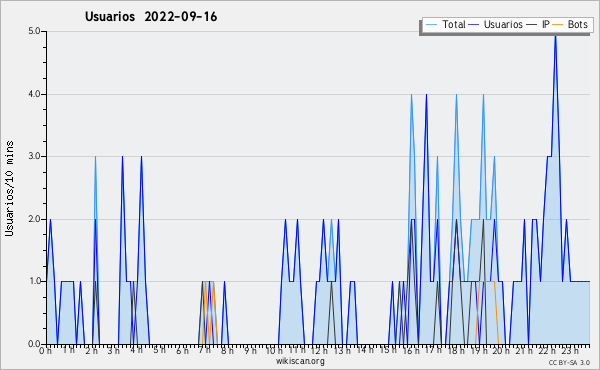Click the 'Usuarios' legend entry
This screenshot has height=370, width=600.
[495, 24]
